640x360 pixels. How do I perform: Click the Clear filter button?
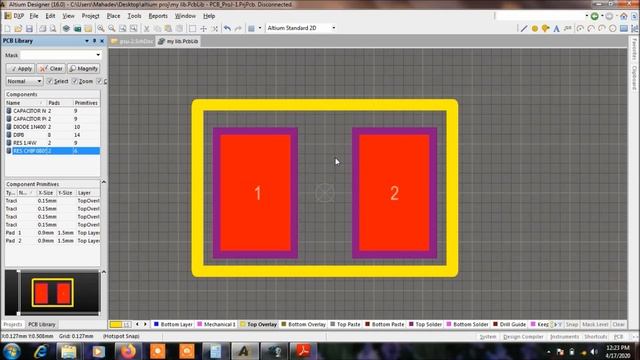coord(51,69)
